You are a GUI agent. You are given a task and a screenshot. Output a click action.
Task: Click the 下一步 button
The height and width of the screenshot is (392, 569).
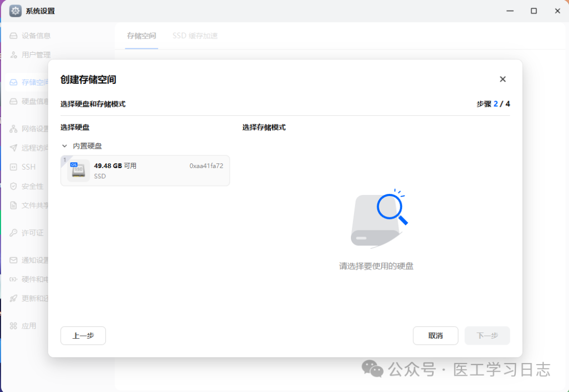(x=487, y=336)
